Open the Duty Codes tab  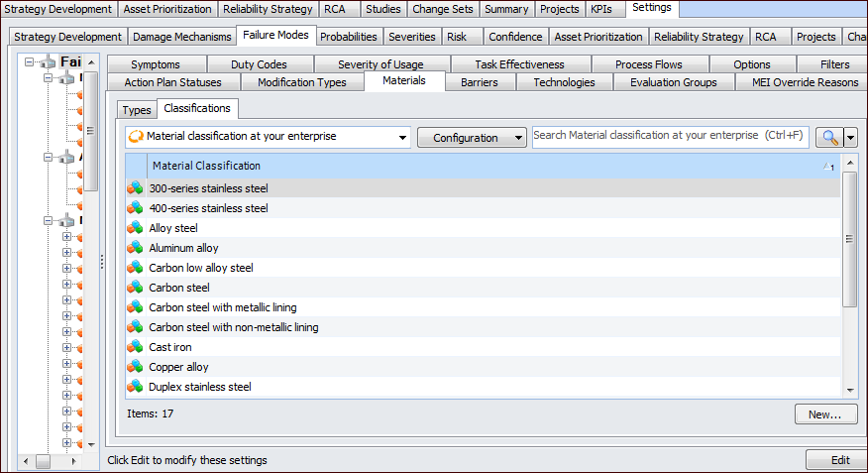click(x=259, y=64)
